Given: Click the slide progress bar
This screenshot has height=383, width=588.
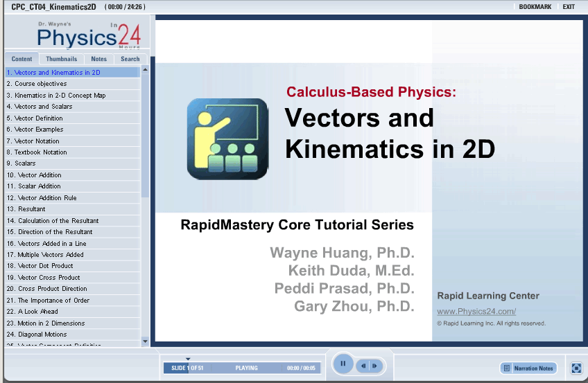Looking at the screenshot, I should 242,368.
